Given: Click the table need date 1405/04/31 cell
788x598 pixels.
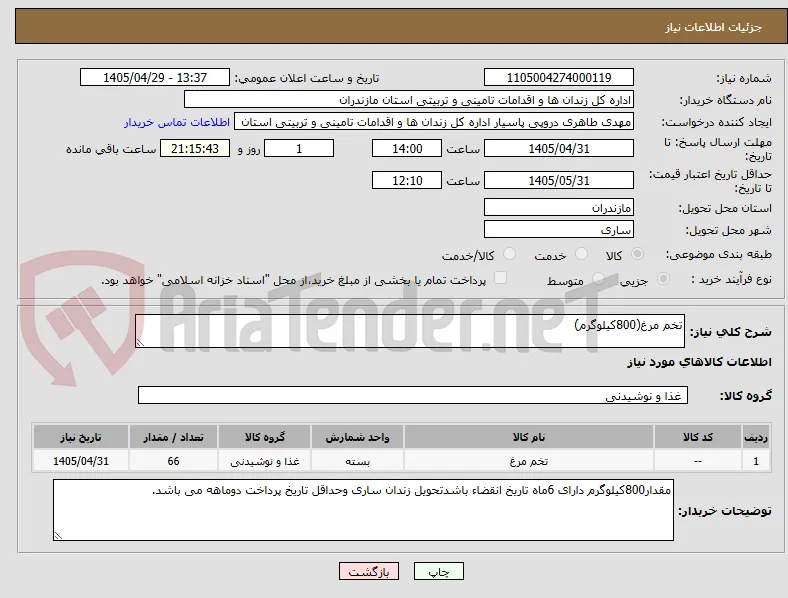Looking at the screenshot, I should point(81,461).
